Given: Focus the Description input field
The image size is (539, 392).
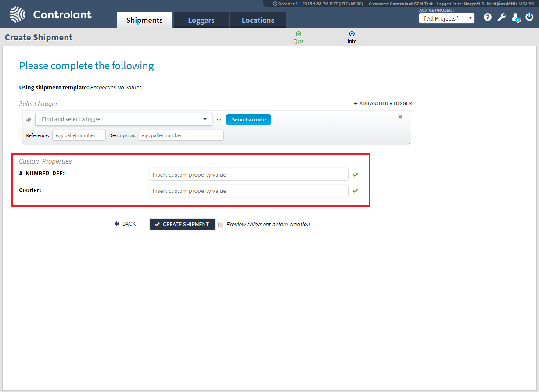Looking at the screenshot, I should [x=181, y=135].
